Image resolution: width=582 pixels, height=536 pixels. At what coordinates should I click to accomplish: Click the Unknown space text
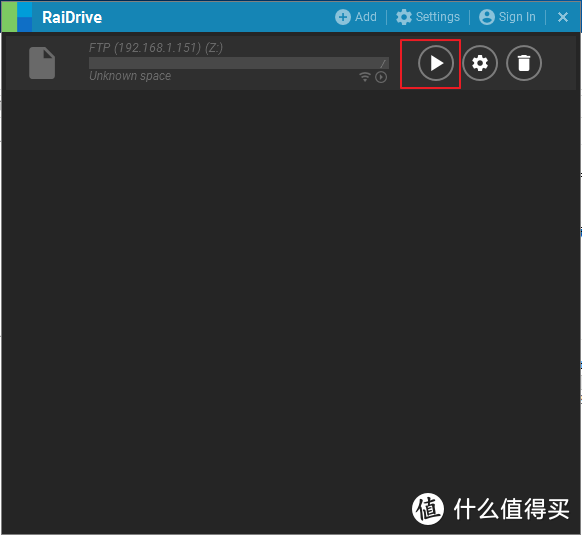[x=130, y=76]
